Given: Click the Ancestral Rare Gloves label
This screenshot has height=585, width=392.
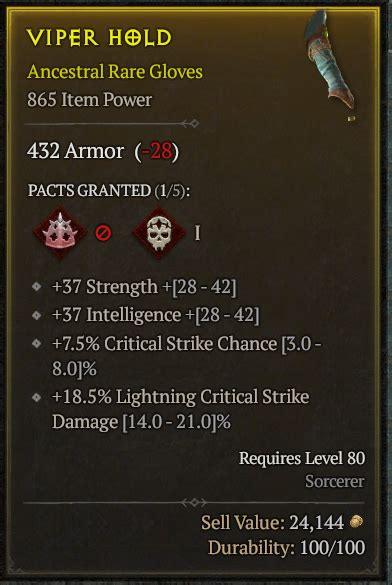Looking at the screenshot, I should coord(115,72).
